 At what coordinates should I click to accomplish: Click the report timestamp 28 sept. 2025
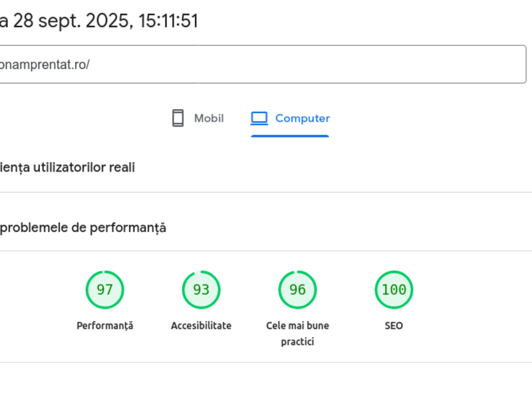[72, 21]
